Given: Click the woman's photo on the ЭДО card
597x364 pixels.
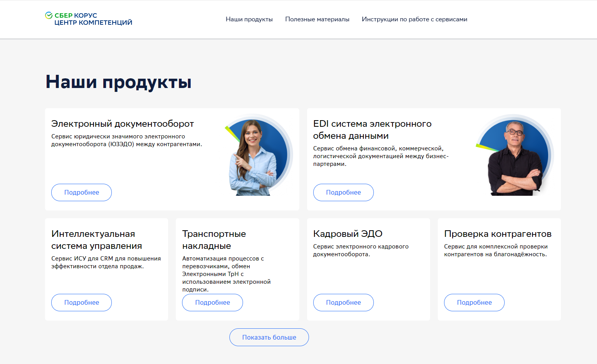Looking at the screenshot, I should click(256, 155).
